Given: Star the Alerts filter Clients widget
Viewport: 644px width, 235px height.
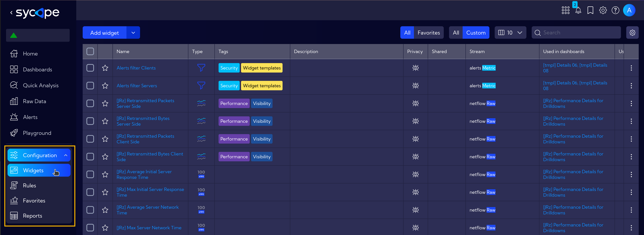Looking at the screenshot, I should [105, 68].
